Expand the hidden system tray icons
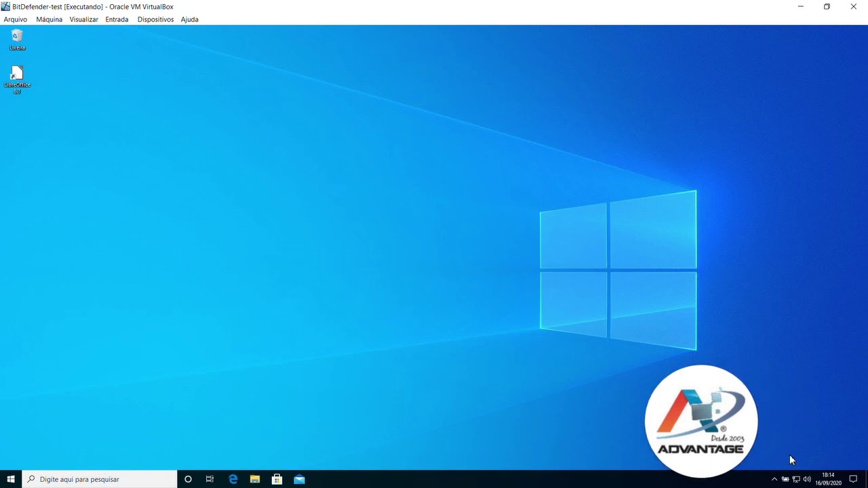868x488 pixels. tap(774, 479)
